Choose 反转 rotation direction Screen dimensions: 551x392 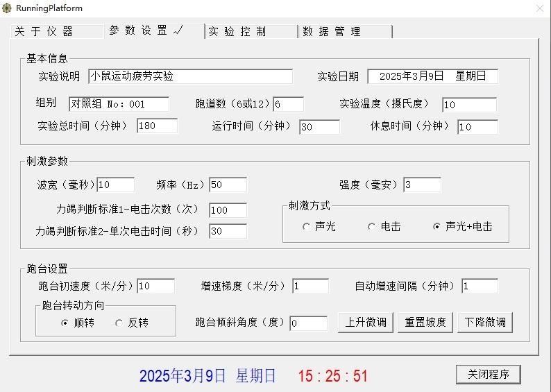click(119, 323)
